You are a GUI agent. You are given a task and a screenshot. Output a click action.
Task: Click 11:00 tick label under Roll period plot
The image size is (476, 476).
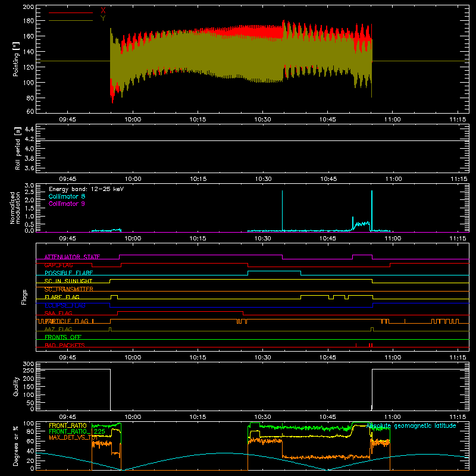coord(394,179)
